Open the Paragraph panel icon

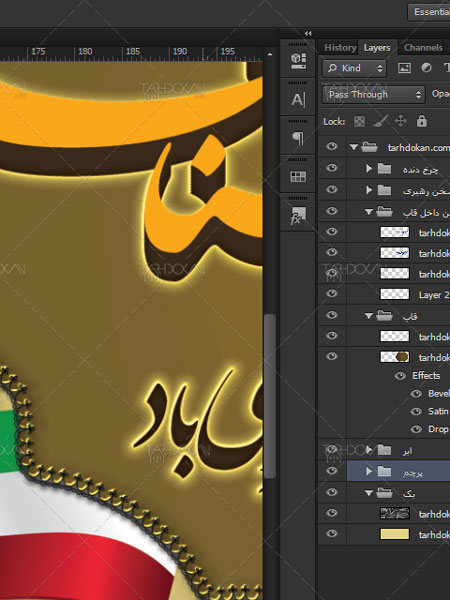tap(298, 138)
